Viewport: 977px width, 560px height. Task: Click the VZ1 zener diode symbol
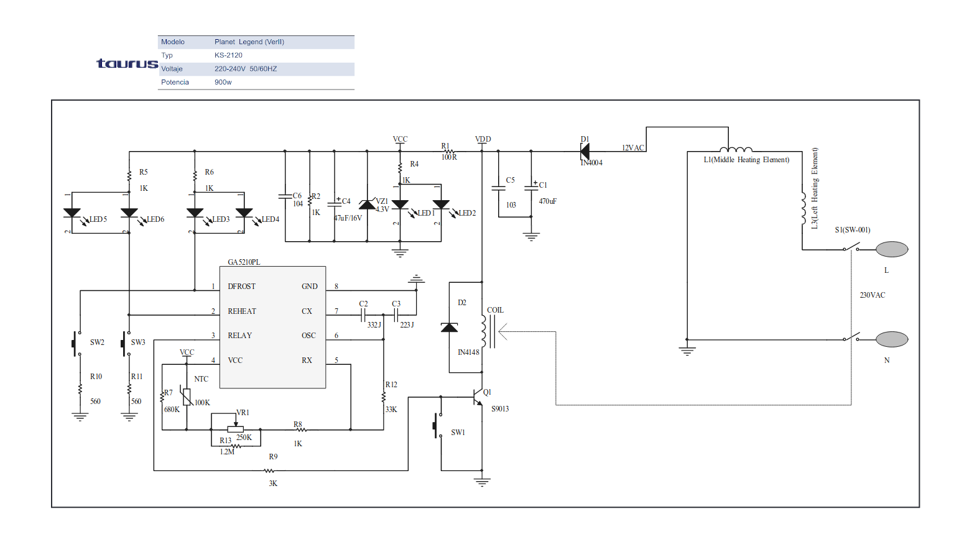(x=367, y=204)
